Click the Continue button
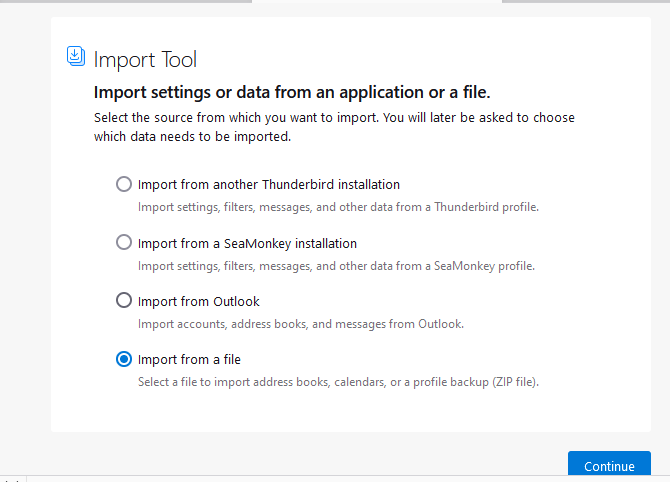This screenshot has width=670, height=482. click(x=609, y=464)
